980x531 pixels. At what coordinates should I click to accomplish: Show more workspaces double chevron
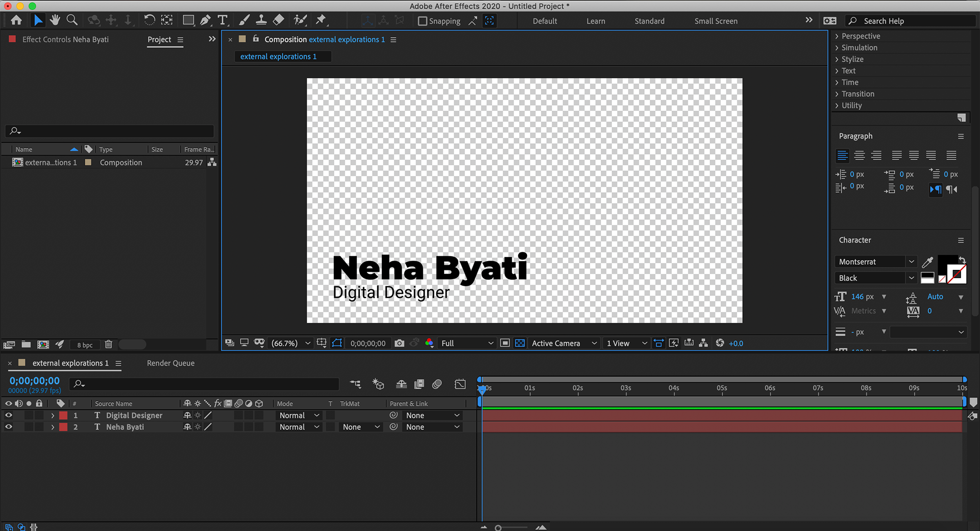click(x=808, y=20)
